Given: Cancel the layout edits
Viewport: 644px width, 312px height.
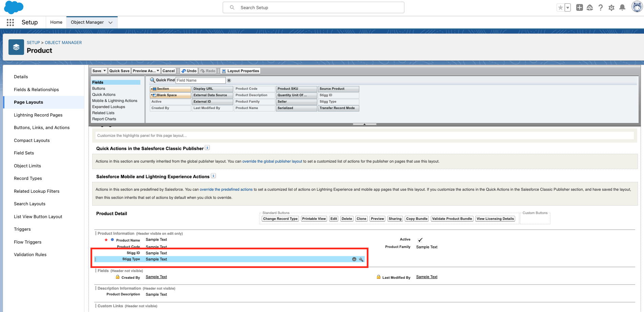Looking at the screenshot, I should point(168,71).
